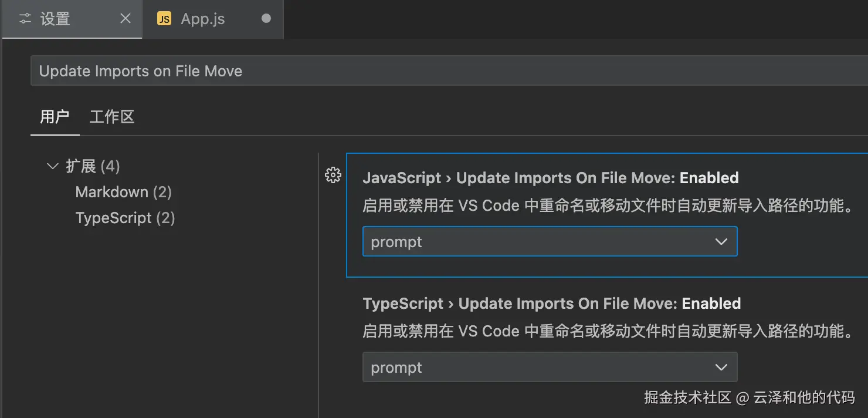This screenshot has height=418, width=868.
Task: Select Markdown (2) in the settings tree
Action: tap(123, 192)
